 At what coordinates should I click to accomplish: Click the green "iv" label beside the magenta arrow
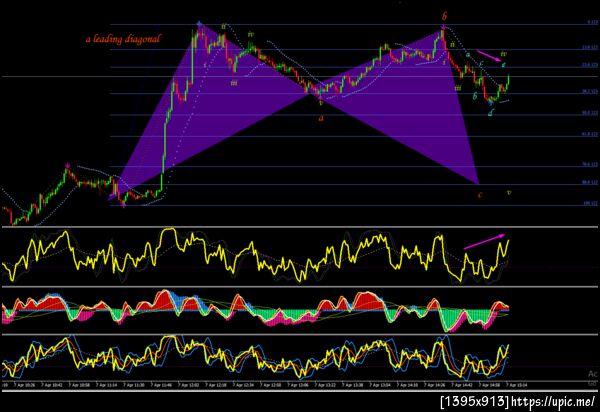point(504,54)
